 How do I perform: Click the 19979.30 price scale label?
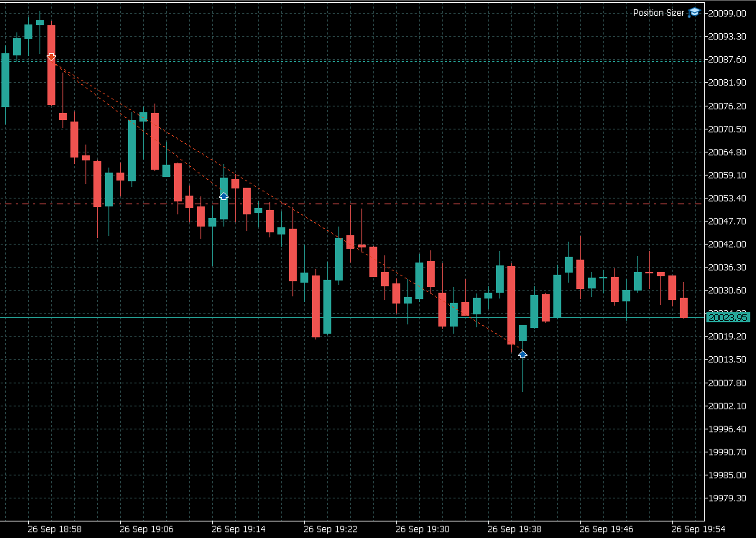[727, 498]
